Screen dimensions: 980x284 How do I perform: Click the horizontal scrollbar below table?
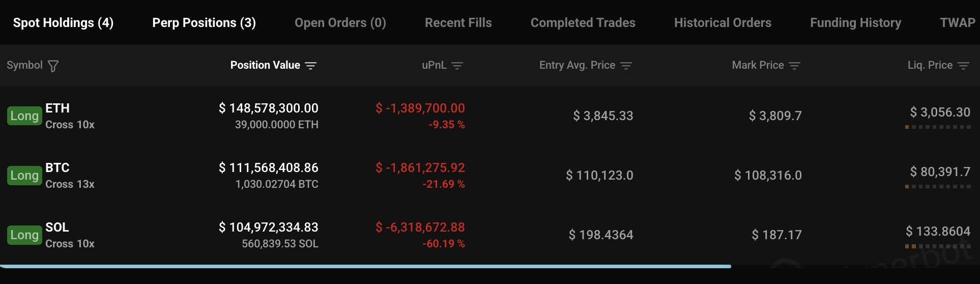tap(365, 266)
